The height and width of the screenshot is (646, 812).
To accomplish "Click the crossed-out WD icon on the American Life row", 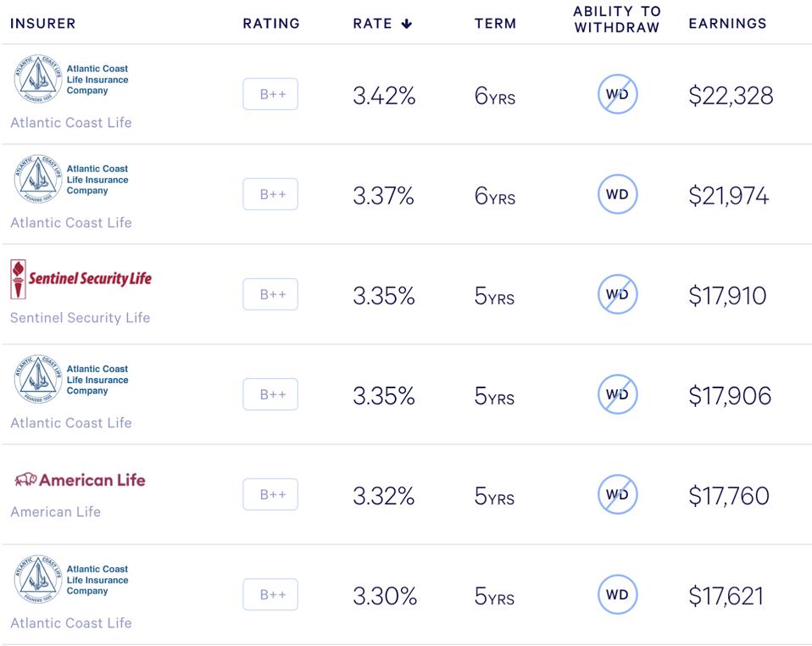I will (x=618, y=493).
